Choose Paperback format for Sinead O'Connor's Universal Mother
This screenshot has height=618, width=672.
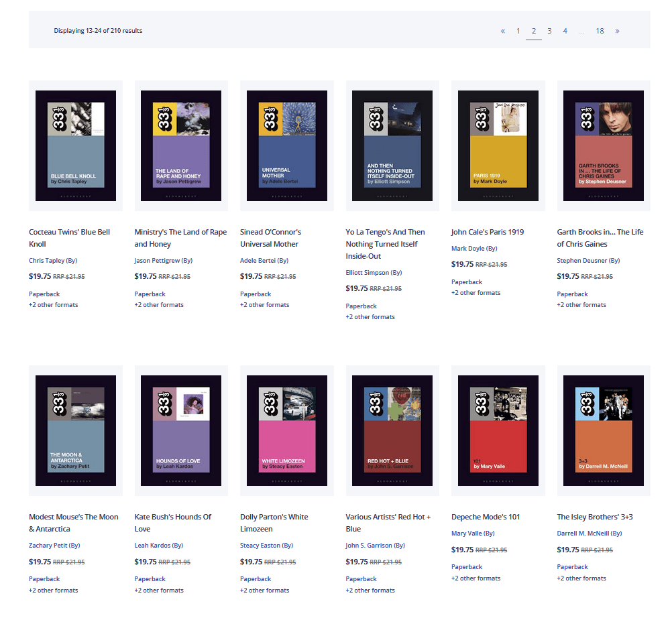[256, 294]
